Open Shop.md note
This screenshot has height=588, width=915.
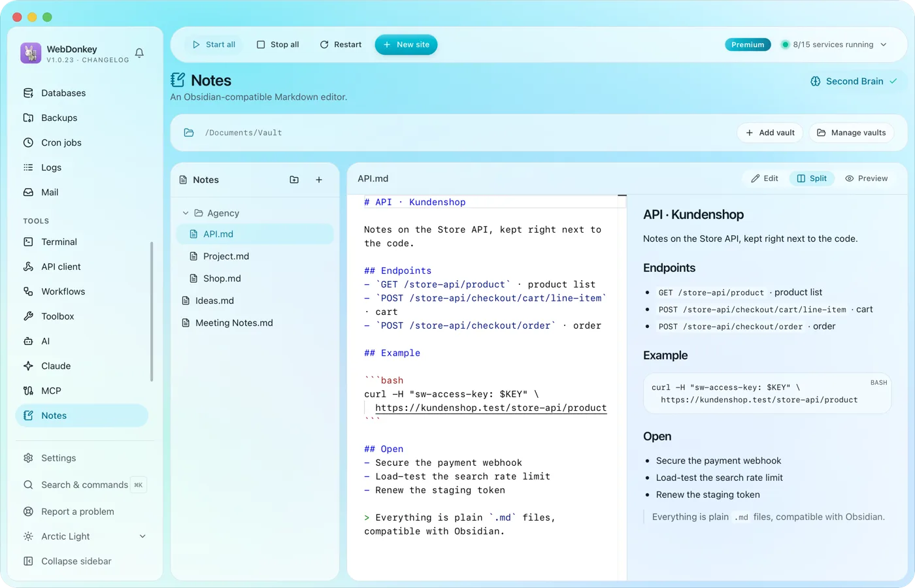[255, 278]
